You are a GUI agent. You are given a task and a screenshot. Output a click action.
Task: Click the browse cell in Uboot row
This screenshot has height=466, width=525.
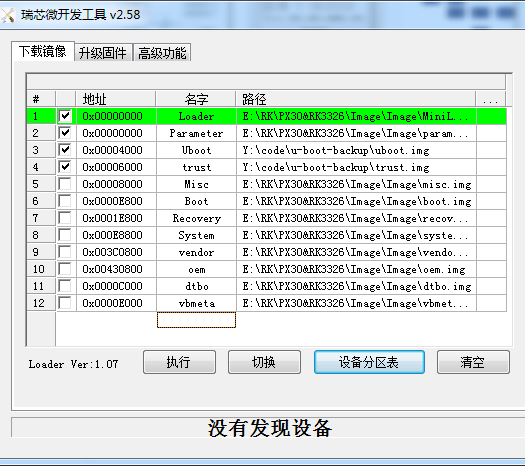(491, 150)
